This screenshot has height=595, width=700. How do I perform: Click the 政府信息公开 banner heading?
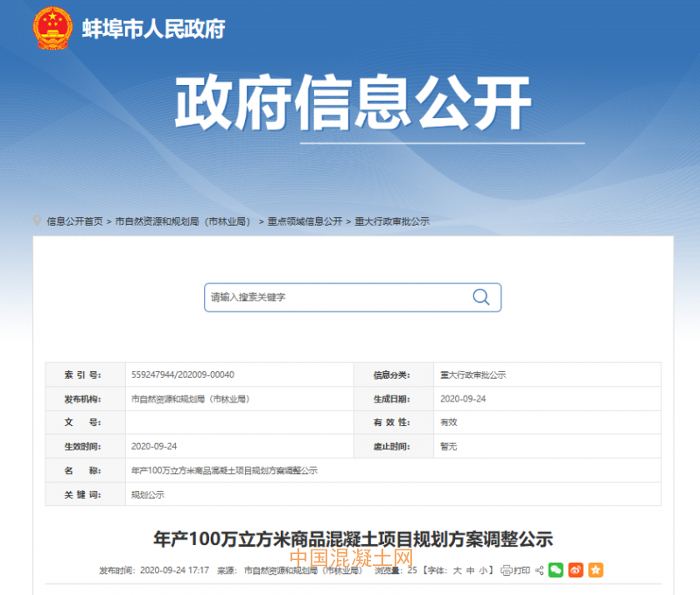coord(353,103)
